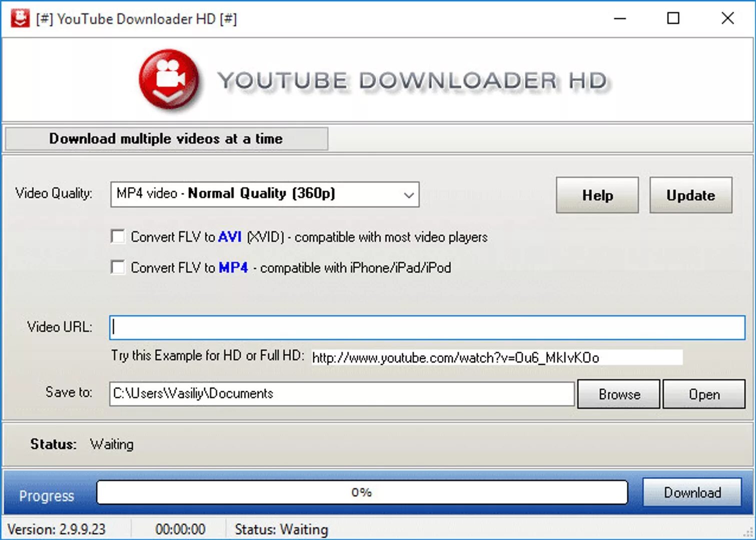
Task: Click the bold Status: label above progress
Action: [53, 444]
